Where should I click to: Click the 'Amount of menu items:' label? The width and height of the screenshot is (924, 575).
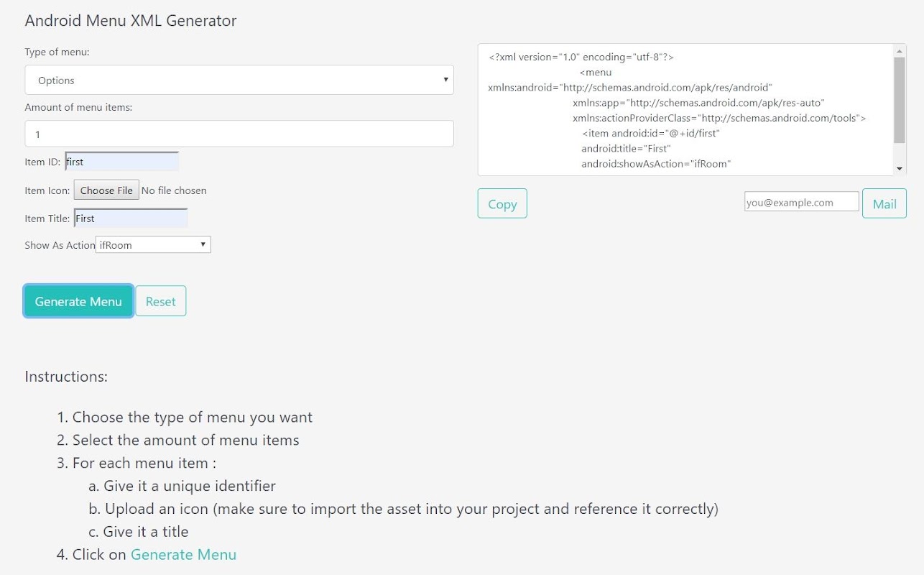point(79,107)
